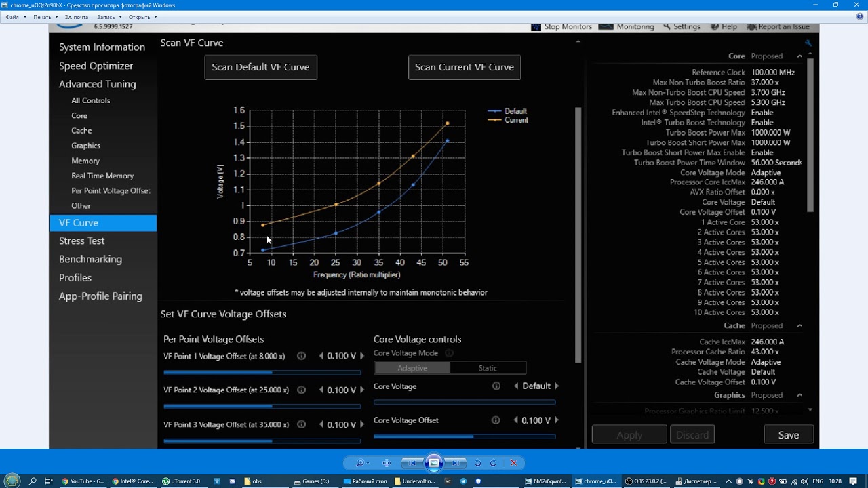Open the Help icon in the top bar

[715, 26]
